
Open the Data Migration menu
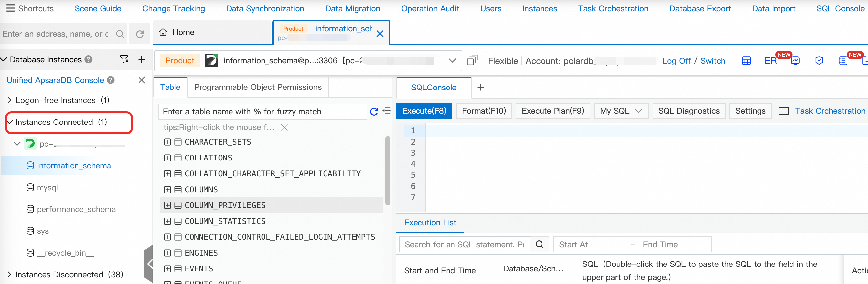click(x=353, y=9)
